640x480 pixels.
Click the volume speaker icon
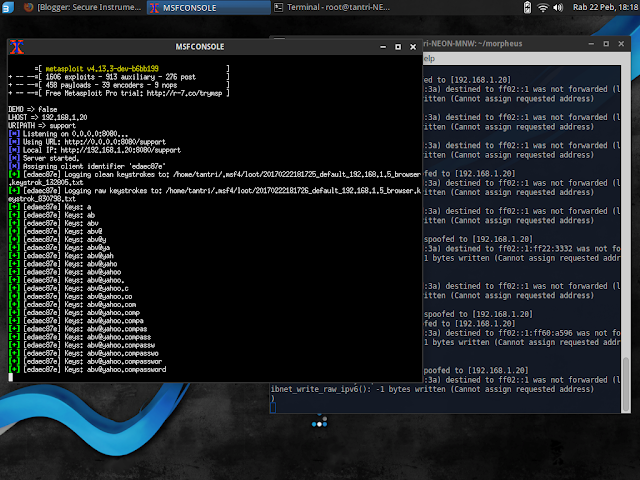pos(558,7)
